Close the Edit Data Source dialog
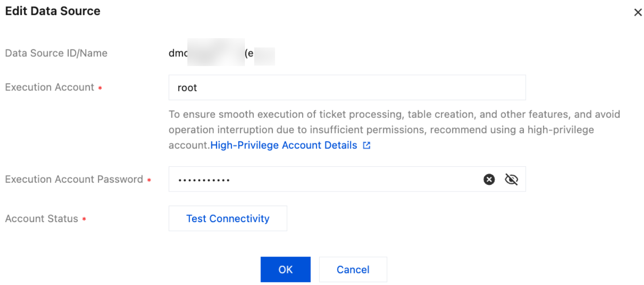Image resolution: width=644 pixels, height=285 pixels. (x=638, y=12)
